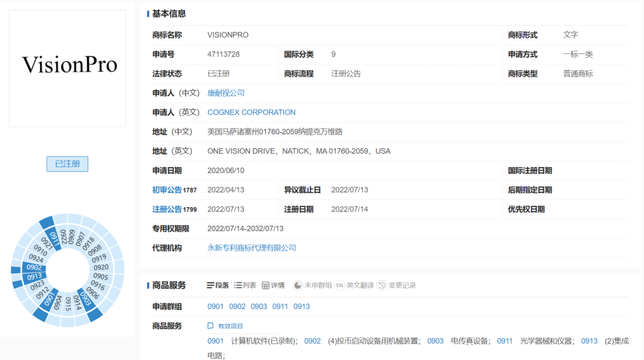Click trademark name value VISIONPRO

[228, 35]
